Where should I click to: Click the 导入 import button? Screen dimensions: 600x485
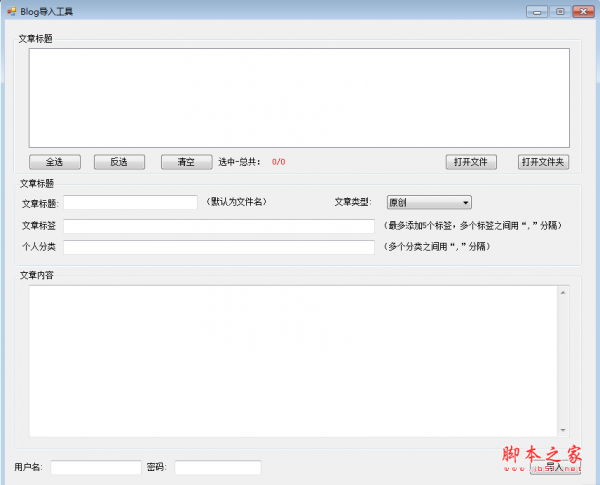click(555, 467)
